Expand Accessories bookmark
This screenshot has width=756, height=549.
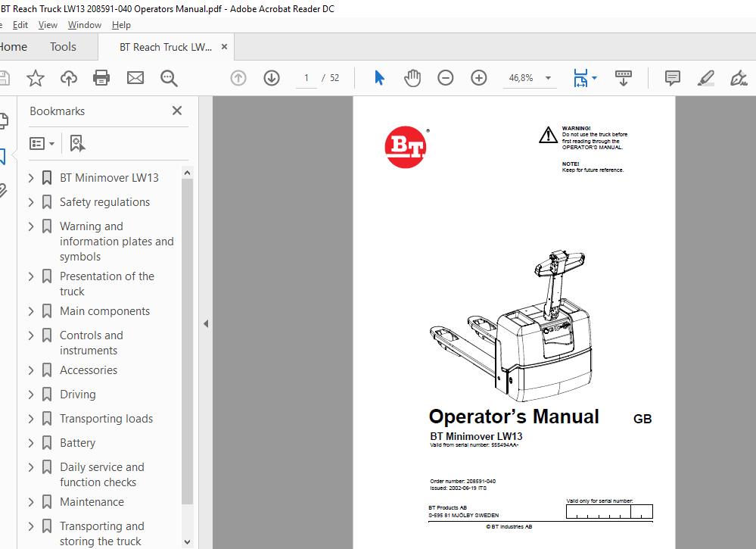coord(31,370)
